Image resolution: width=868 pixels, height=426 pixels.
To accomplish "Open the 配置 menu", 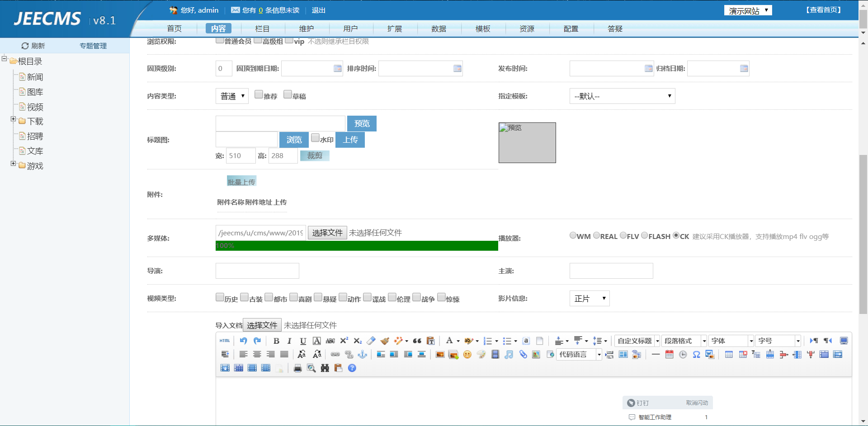I will [571, 28].
